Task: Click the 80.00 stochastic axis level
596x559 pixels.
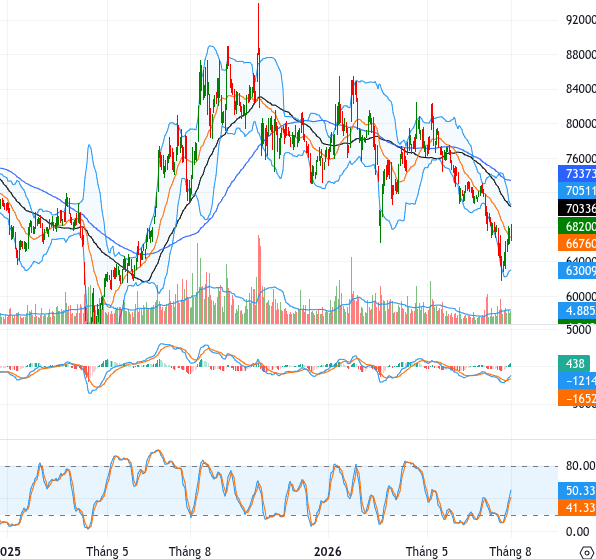Action: coord(580,466)
